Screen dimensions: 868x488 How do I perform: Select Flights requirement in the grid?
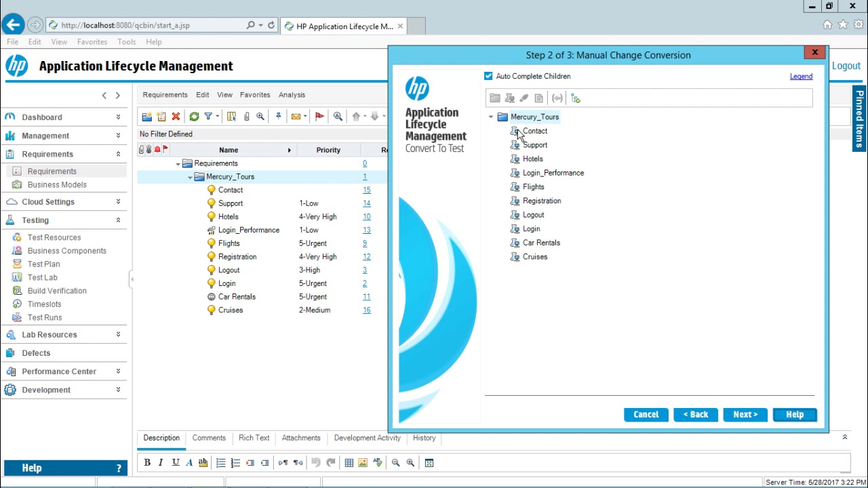(229, 243)
